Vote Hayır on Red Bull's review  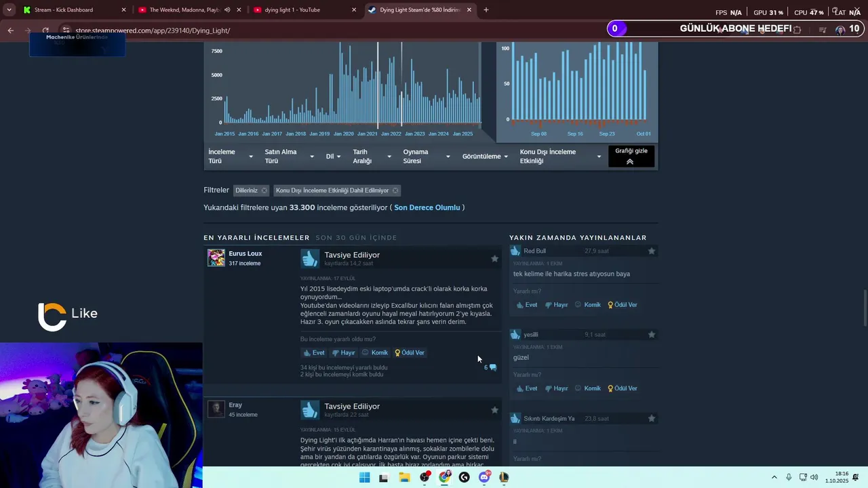tap(556, 305)
